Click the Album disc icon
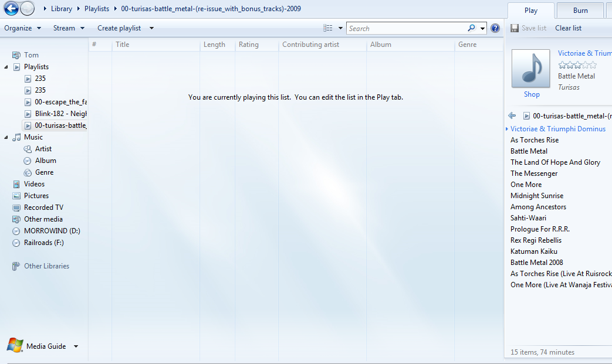The width and height of the screenshot is (612, 364). 28,161
